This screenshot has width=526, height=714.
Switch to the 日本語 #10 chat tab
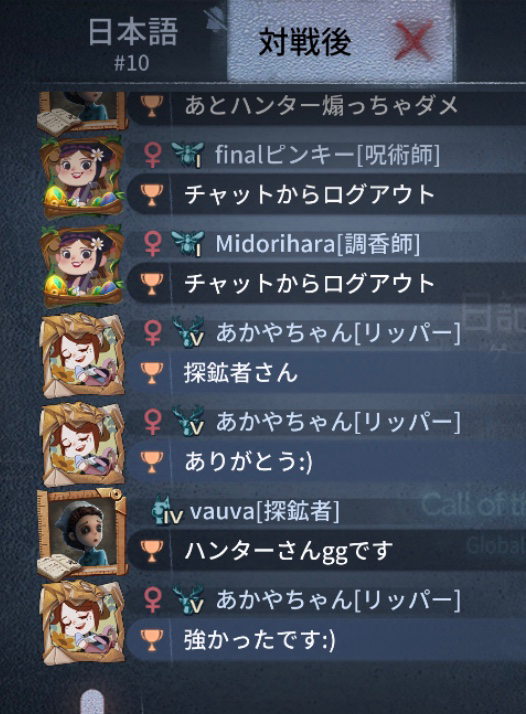(x=132, y=43)
